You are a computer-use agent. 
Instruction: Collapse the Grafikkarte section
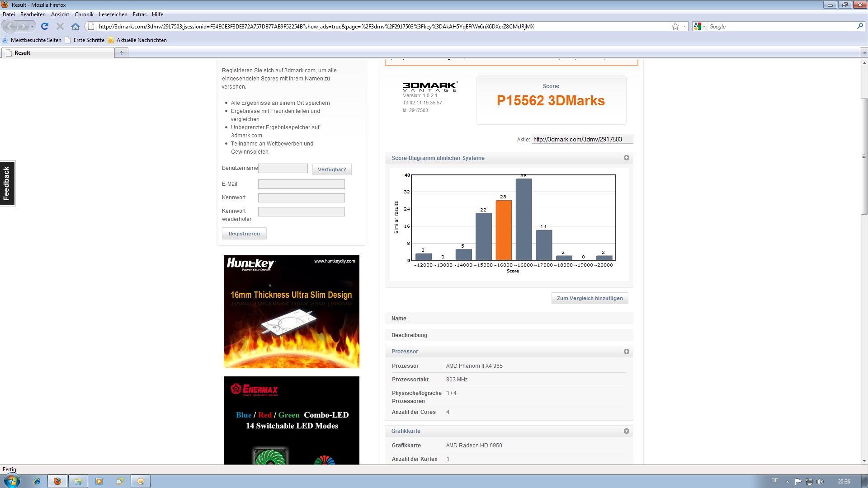pos(626,431)
